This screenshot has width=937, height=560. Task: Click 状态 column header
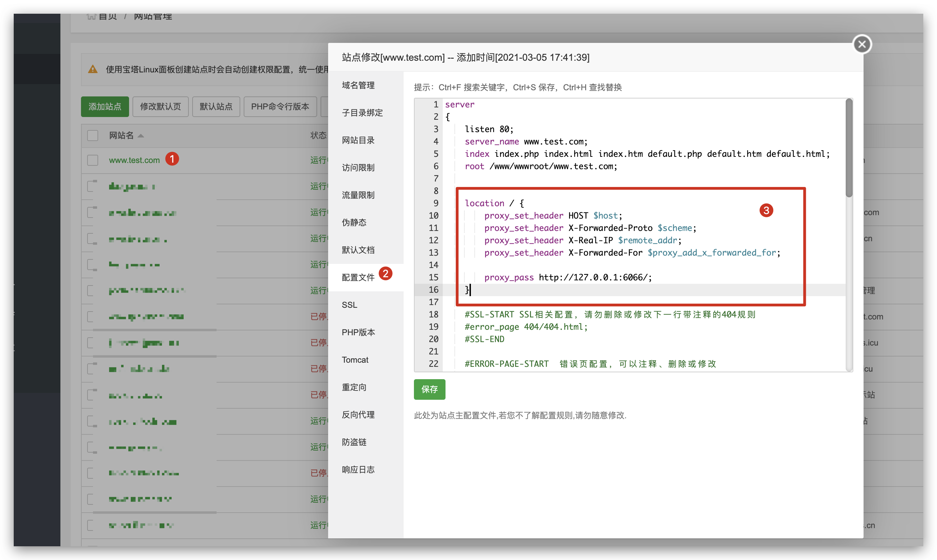tap(318, 136)
